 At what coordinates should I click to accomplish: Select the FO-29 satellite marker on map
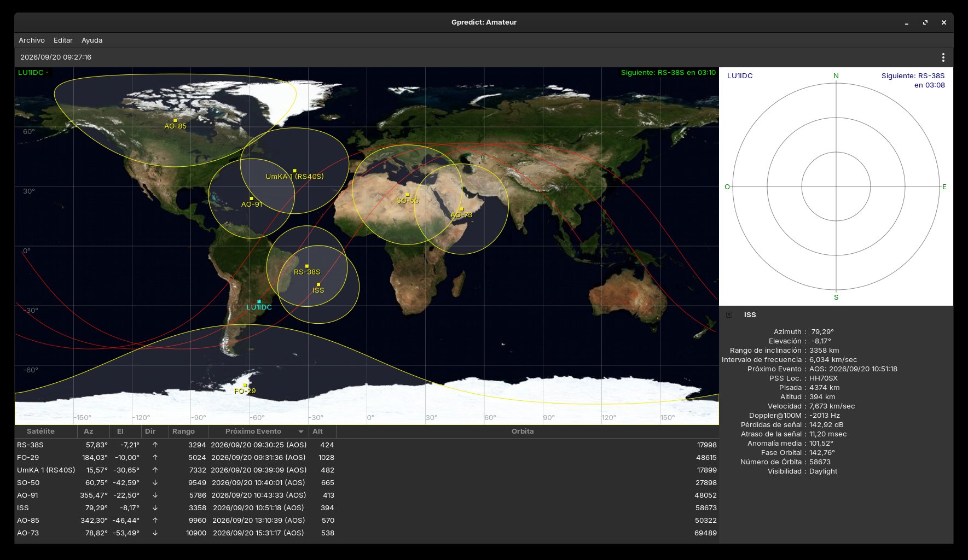[245, 385]
